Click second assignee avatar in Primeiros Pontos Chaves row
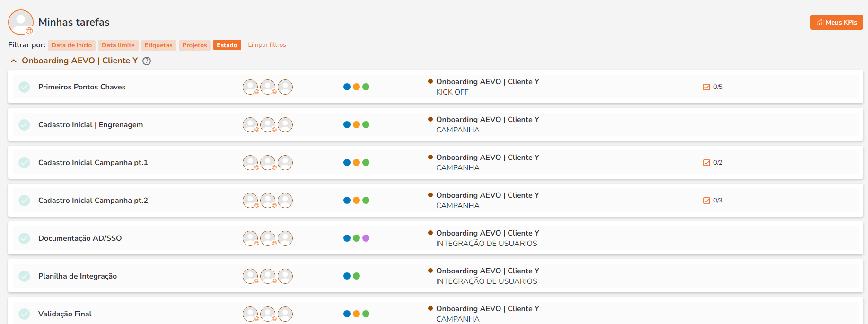This screenshot has height=324, width=868. 268,87
